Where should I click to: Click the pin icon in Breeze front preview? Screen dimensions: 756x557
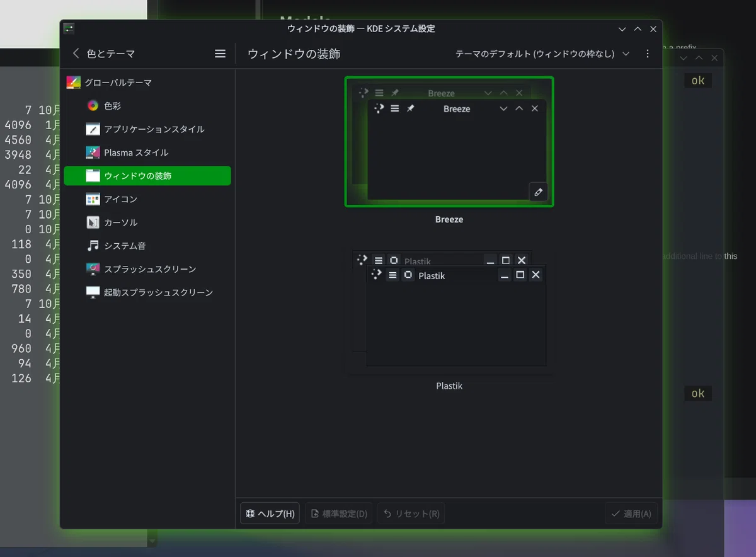[411, 108]
